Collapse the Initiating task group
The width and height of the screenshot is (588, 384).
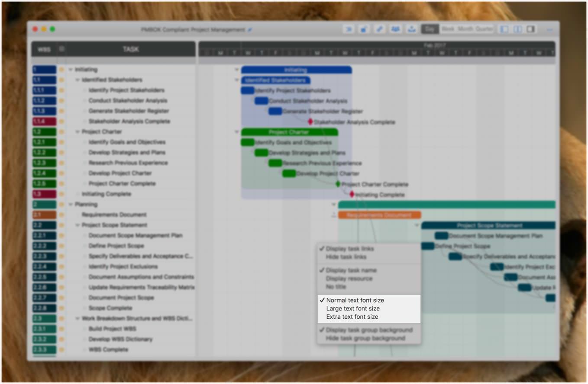[71, 70]
